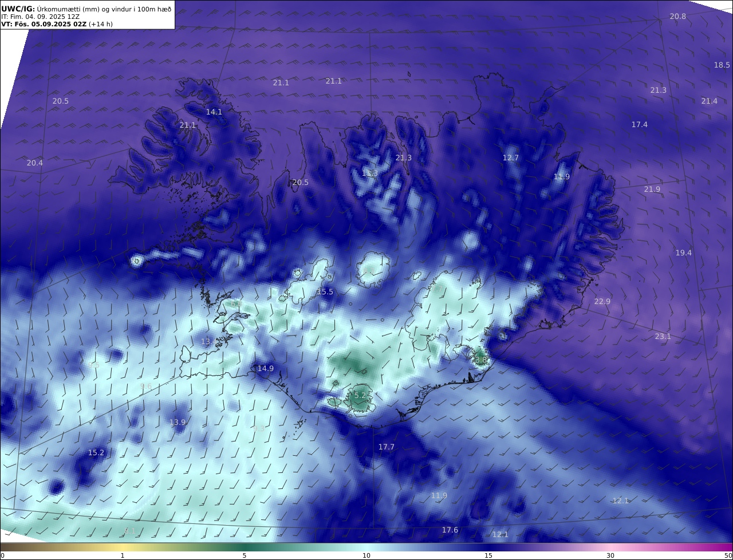Click the 15.2 value label
Viewport: 733px width, 560px height.
coord(96,453)
